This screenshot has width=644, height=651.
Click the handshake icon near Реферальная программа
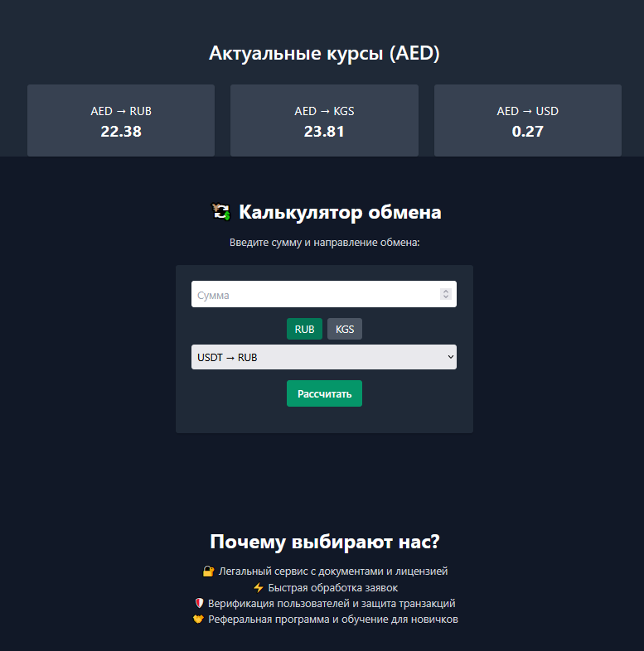[x=198, y=620]
